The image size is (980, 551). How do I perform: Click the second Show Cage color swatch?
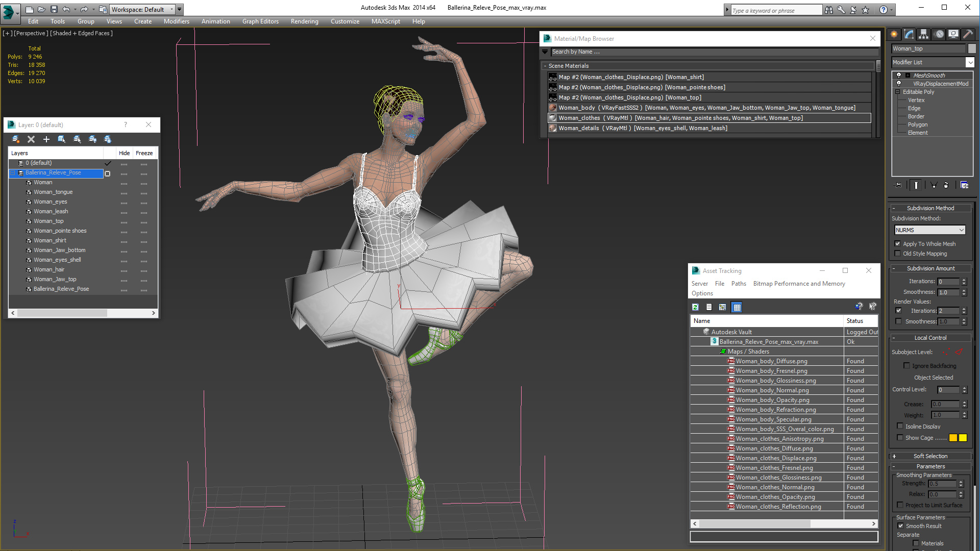963,438
